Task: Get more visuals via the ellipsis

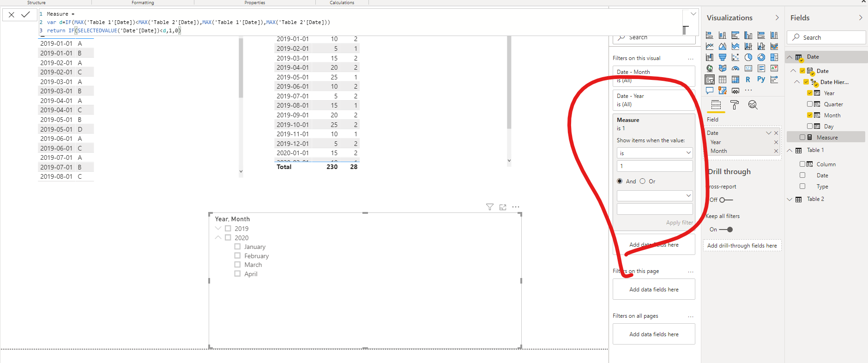Action: (x=748, y=90)
